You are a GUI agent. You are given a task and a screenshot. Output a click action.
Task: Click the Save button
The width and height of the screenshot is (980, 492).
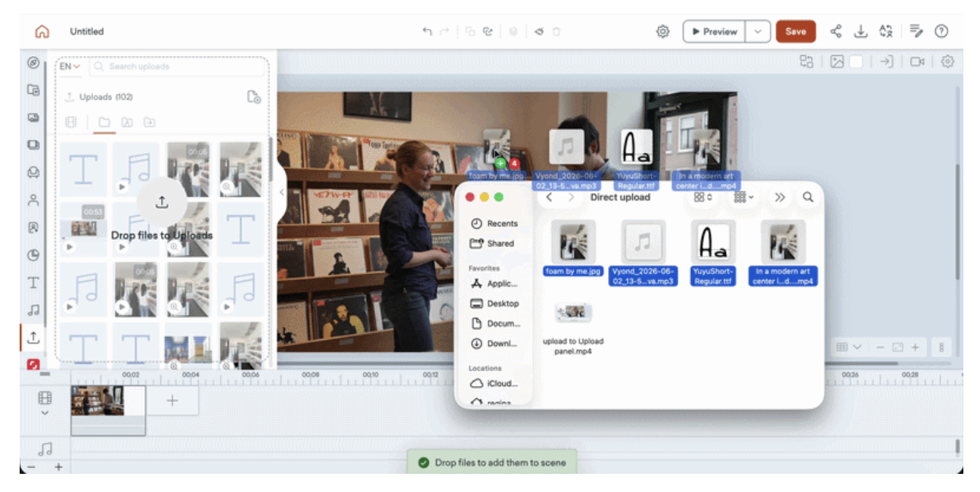coord(795,32)
